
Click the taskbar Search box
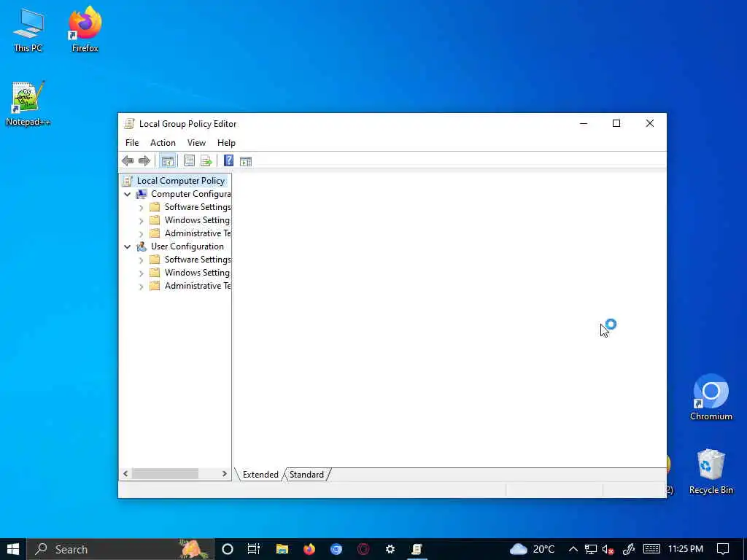(x=120, y=549)
